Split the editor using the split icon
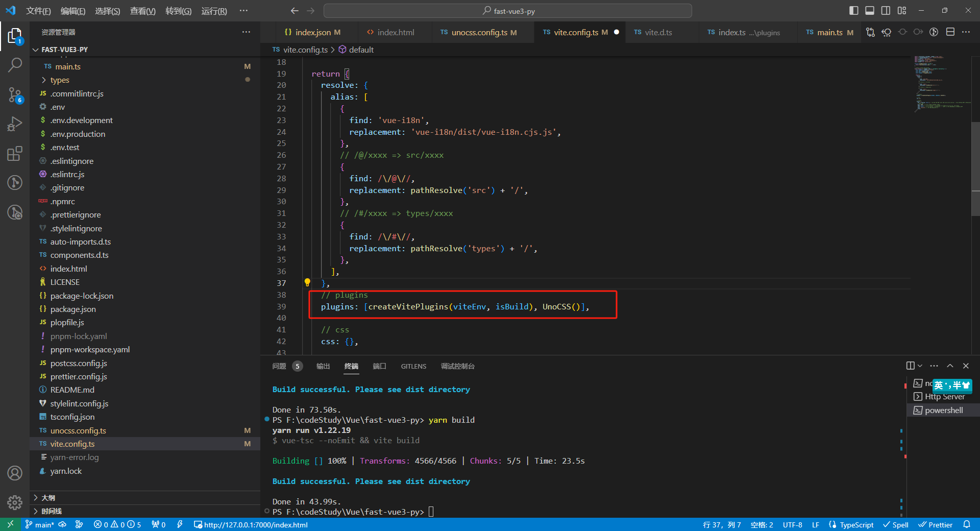Screen dimensions: 980x531 pos(950,32)
